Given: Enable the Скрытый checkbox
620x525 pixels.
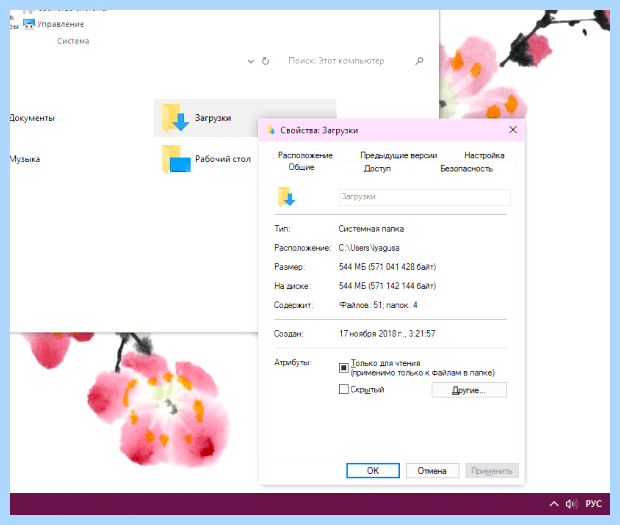Looking at the screenshot, I should [x=344, y=389].
